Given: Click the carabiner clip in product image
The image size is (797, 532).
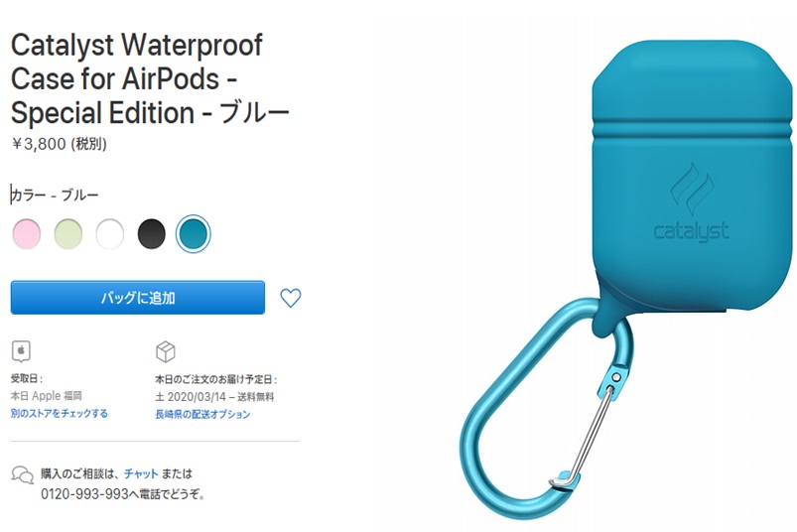Looking at the screenshot, I should pos(547,412).
